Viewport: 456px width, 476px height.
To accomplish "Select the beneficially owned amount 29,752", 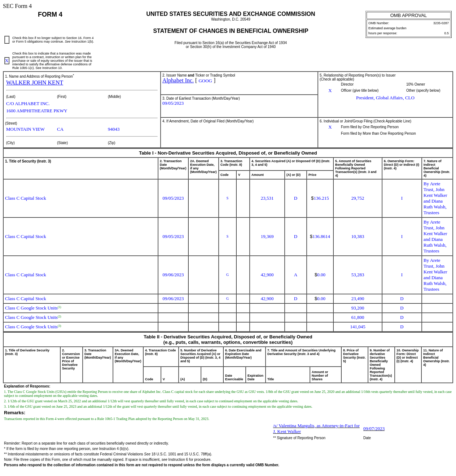I will point(358,198).
